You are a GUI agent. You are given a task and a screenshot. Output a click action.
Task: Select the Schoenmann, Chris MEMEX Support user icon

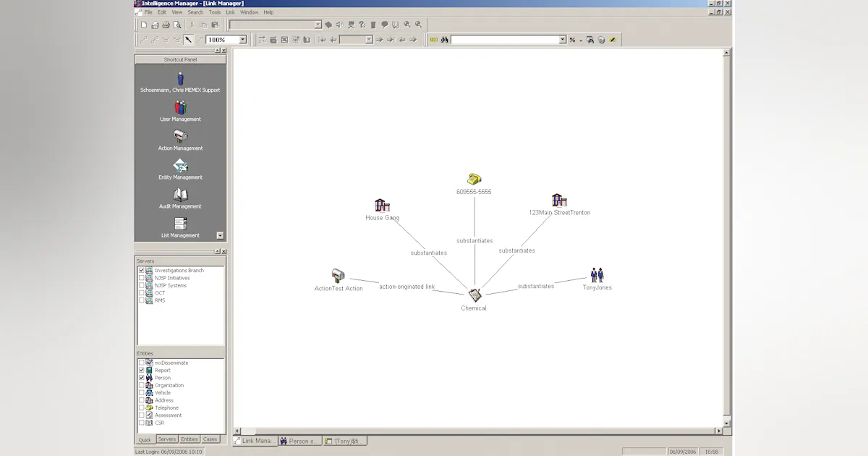[x=181, y=78]
